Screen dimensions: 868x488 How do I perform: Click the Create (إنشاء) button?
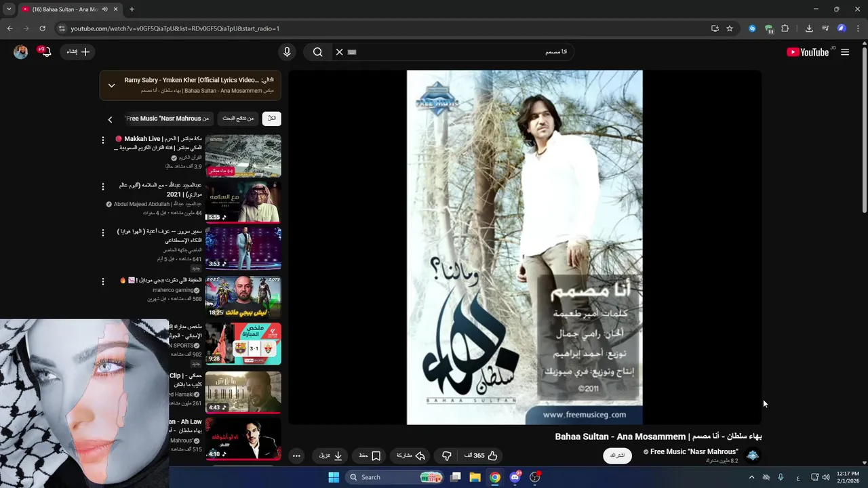[78, 52]
